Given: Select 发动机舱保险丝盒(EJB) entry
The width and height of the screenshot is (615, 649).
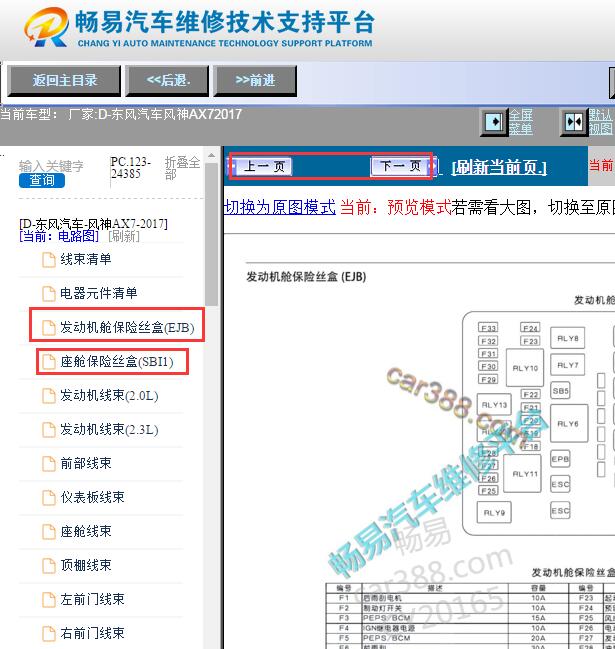Looking at the screenshot, I should tap(127, 327).
